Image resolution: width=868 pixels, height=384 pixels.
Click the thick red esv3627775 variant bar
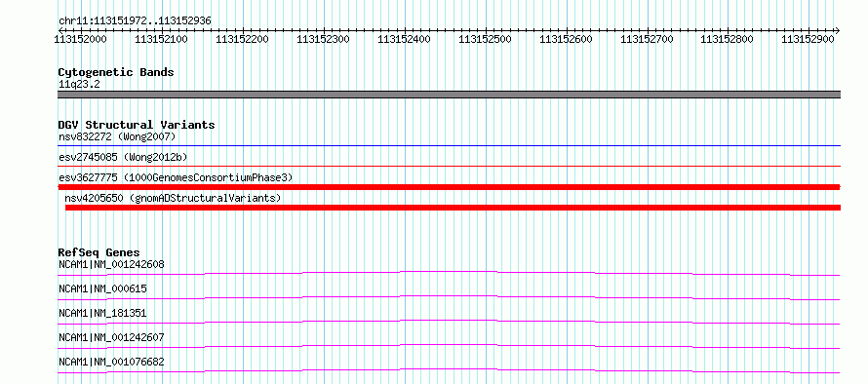[x=450, y=187]
